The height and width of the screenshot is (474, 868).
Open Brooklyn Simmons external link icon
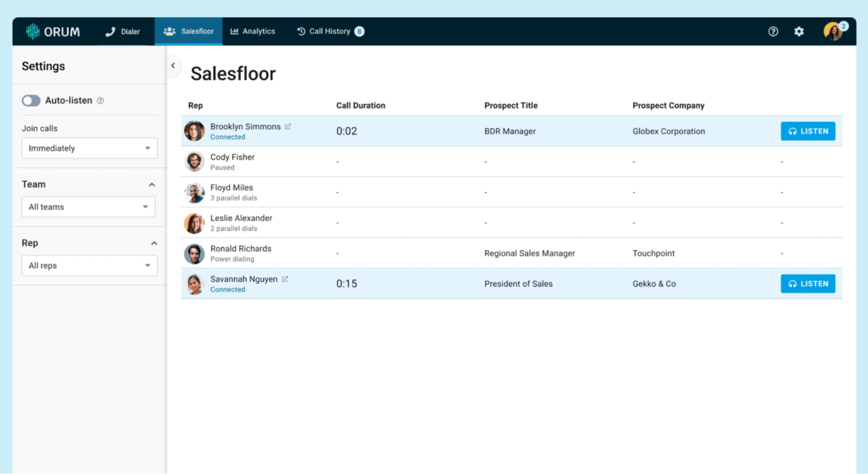(x=288, y=126)
